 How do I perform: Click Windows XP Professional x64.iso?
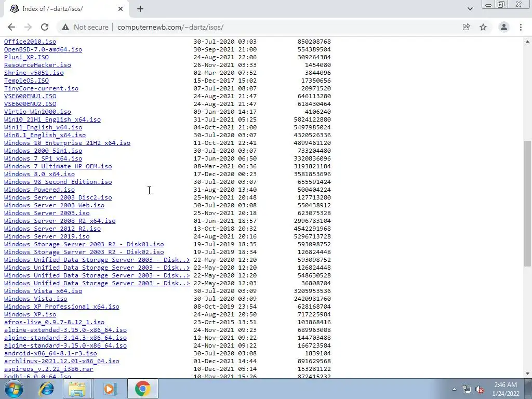point(62,307)
